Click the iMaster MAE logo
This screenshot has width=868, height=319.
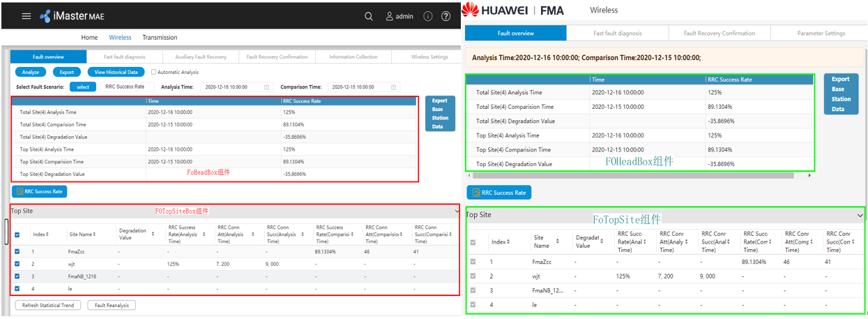click(x=70, y=16)
